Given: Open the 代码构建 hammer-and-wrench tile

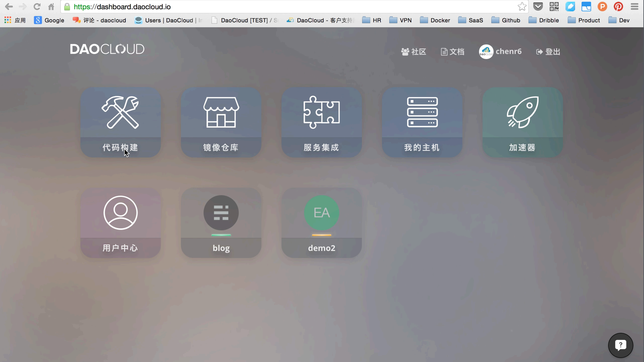Looking at the screenshot, I should pyautogui.click(x=120, y=122).
